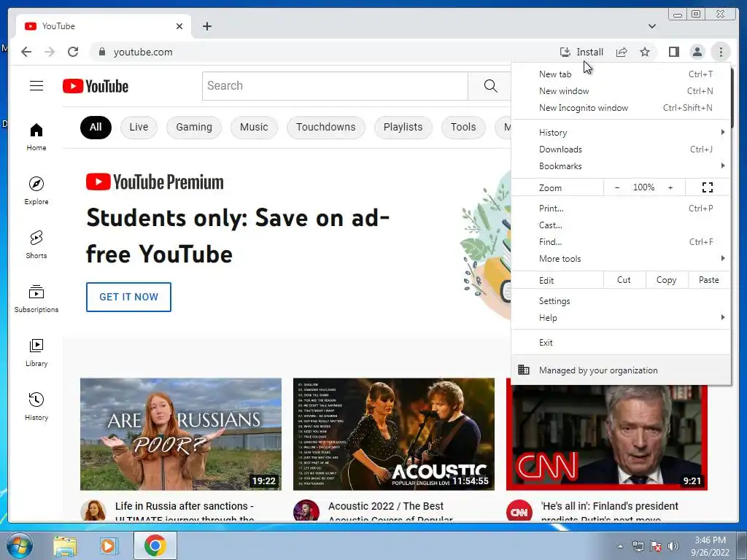Open a new tab with plus button

(x=206, y=26)
